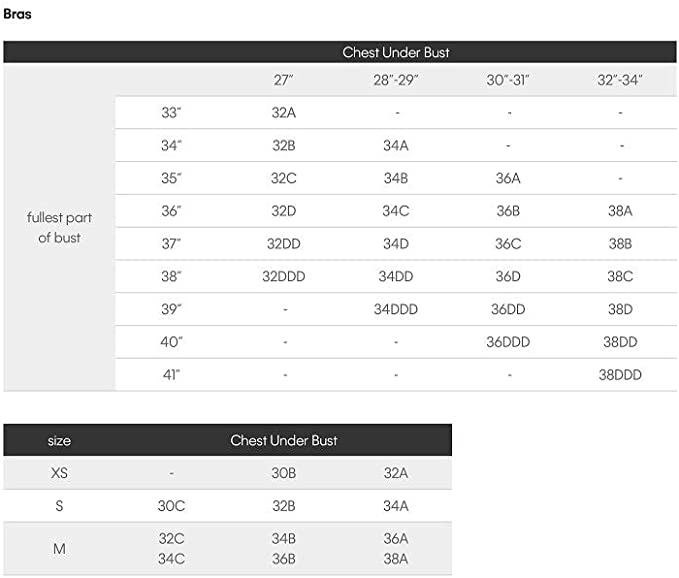Select the 34DDD size cell
This screenshot has height=578, width=679.
tap(395, 310)
